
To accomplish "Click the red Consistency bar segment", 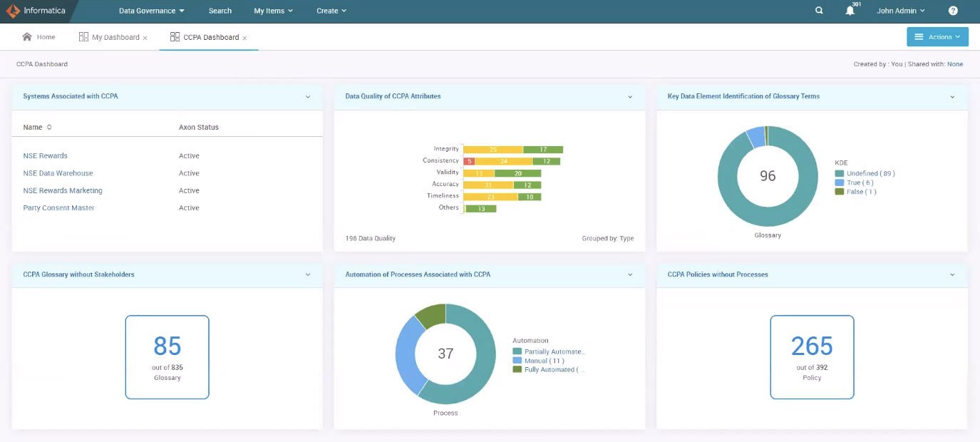I will click(469, 161).
